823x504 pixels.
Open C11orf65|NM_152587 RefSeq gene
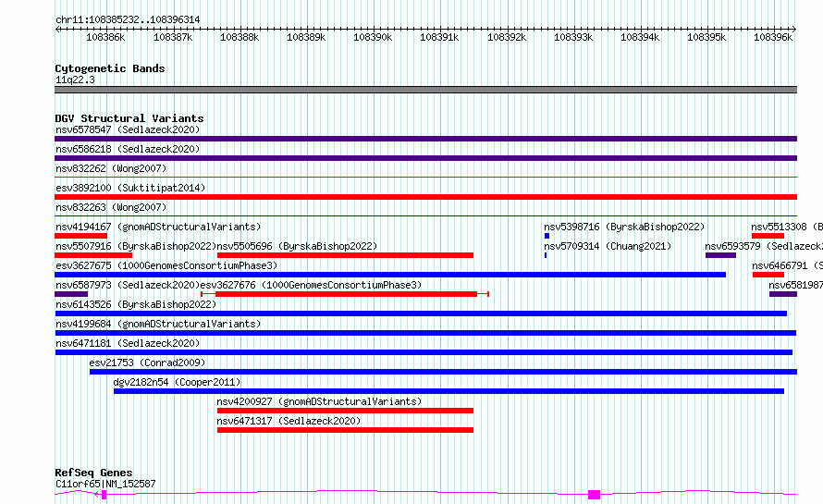pos(425,494)
